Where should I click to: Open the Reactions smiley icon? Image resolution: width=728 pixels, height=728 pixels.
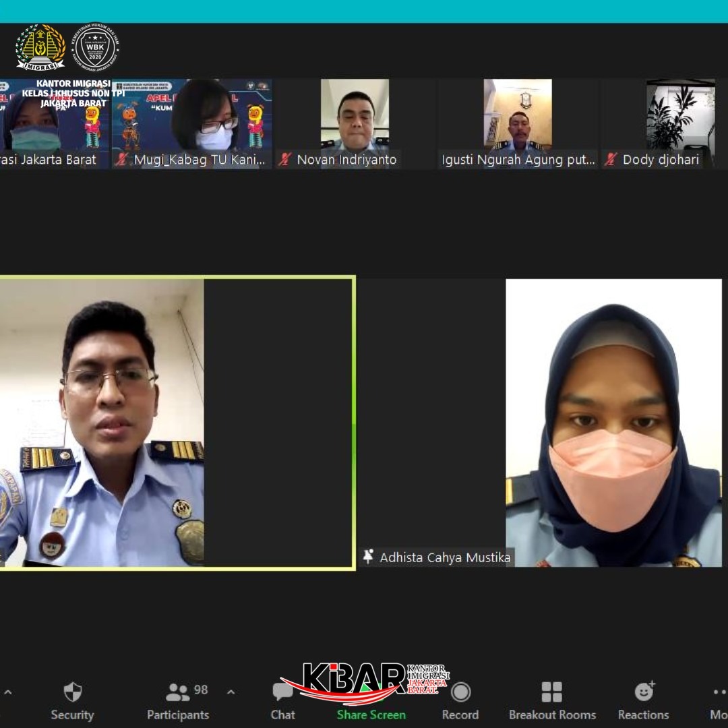tap(644, 692)
